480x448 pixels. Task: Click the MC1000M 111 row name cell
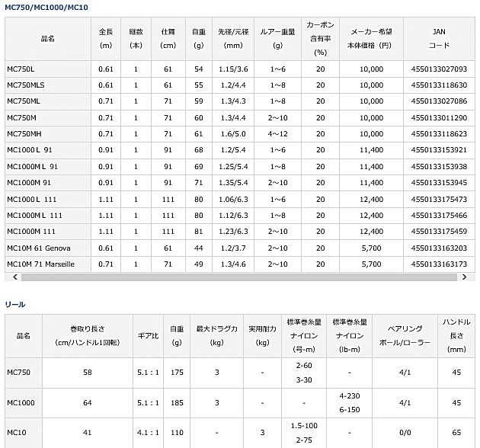[48, 232]
